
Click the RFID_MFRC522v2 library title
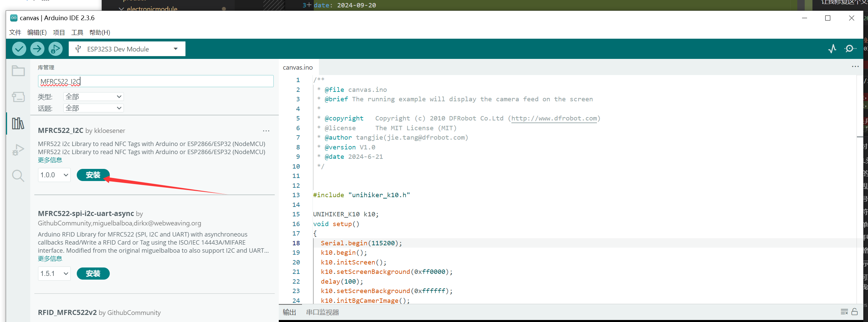pyautogui.click(x=67, y=313)
